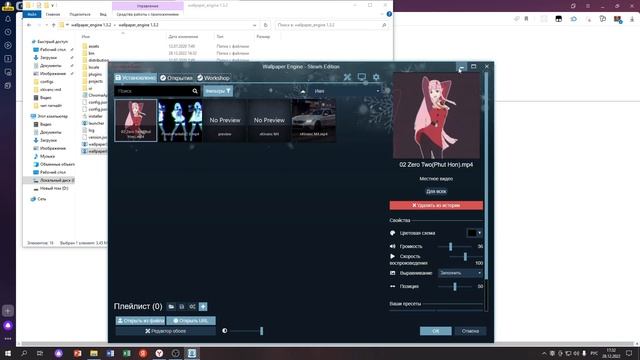This screenshot has width=640, height=360.
Task: Select the 'preview' No Preview wallpaper
Action: coord(224,120)
